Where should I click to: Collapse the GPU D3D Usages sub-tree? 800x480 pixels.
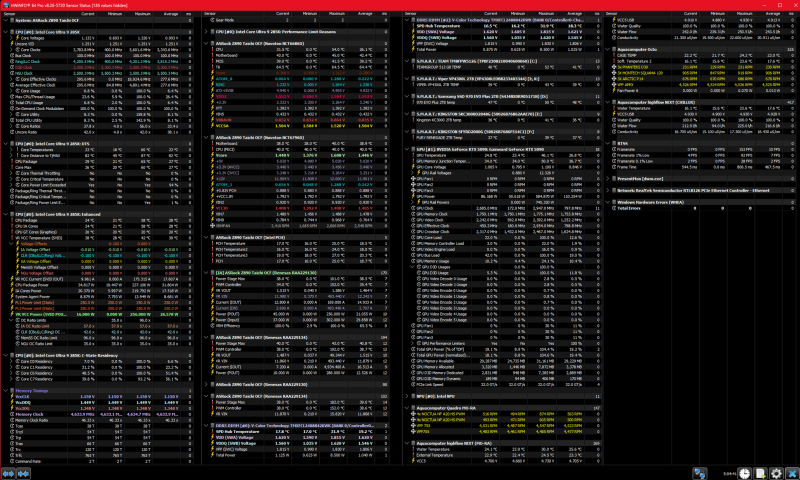(x=413, y=267)
